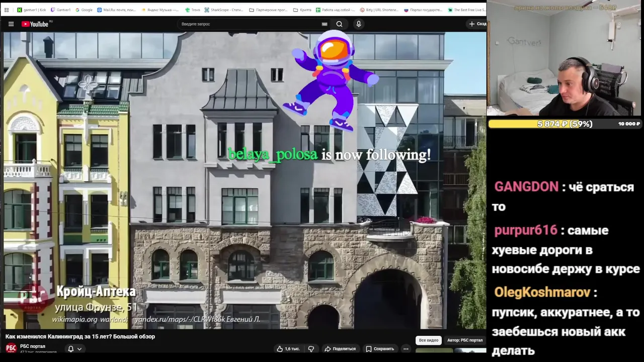Open the Trovo bookmark
This screenshot has width=644, height=362.
click(x=193, y=10)
